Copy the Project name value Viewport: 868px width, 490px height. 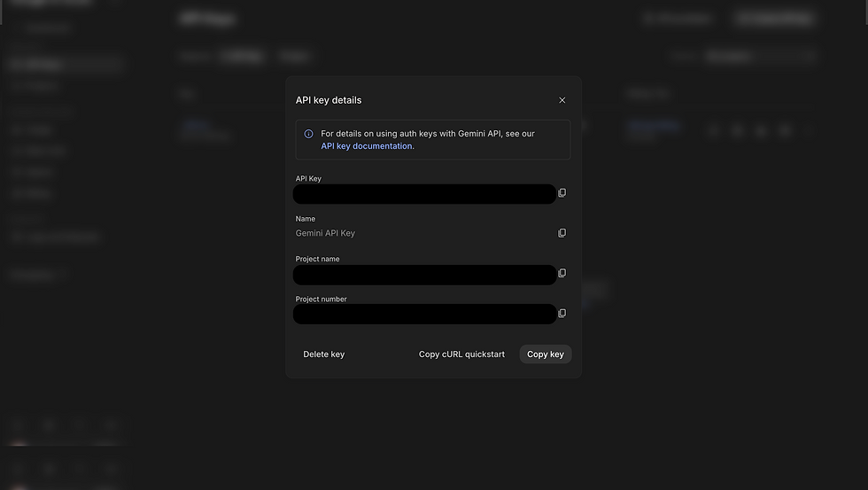point(562,273)
